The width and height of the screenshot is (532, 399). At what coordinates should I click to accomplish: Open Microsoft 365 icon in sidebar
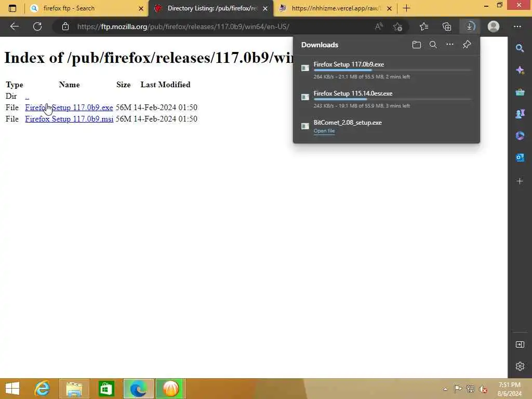tap(520, 136)
